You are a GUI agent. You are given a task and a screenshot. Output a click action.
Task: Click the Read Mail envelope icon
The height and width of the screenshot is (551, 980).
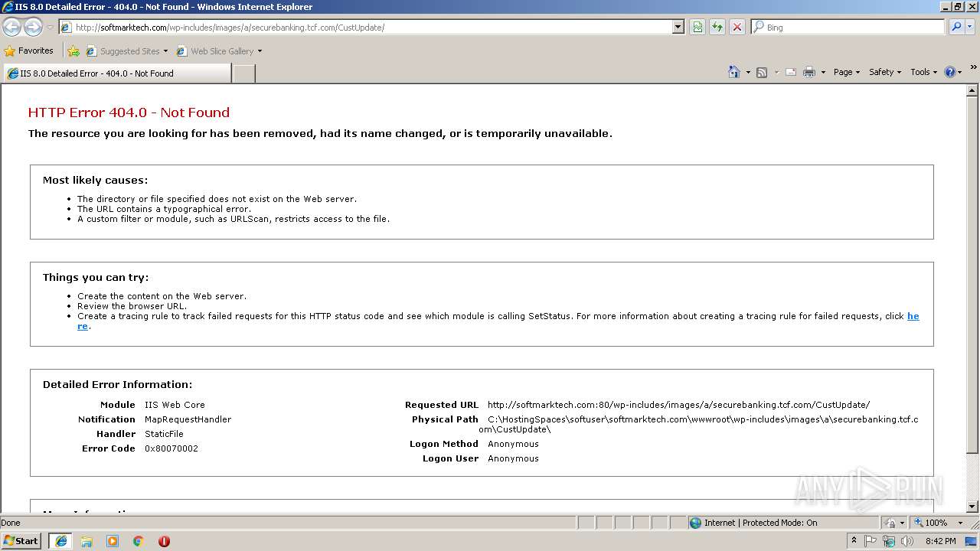pos(791,72)
